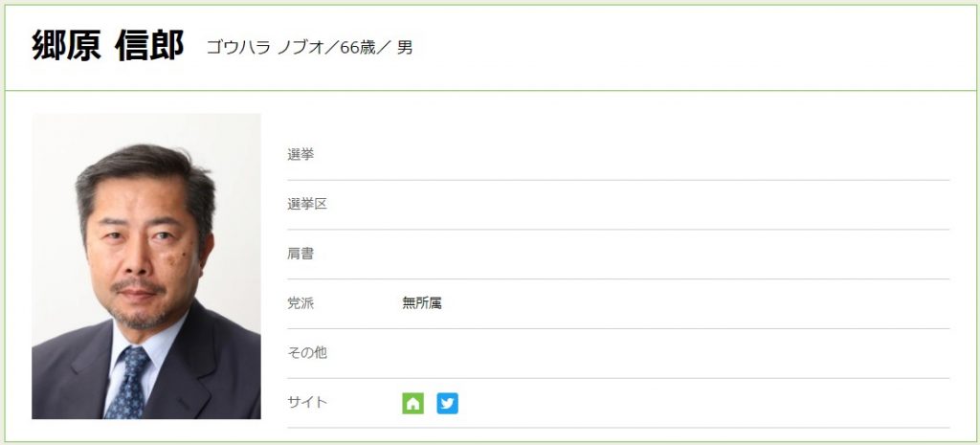Screen dimensions: 980x445
Task: Click the 選挙 row label
Action: (x=301, y=154)
